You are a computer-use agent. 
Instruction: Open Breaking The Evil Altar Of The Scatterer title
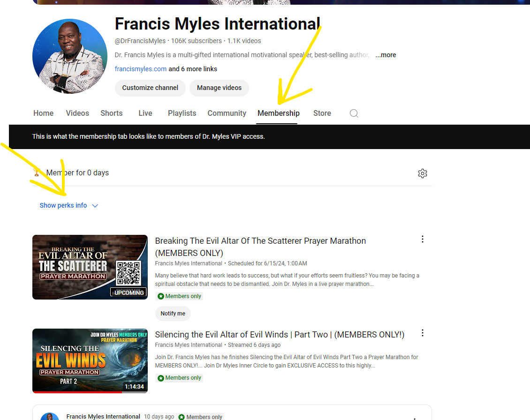[x=260, y=247]
